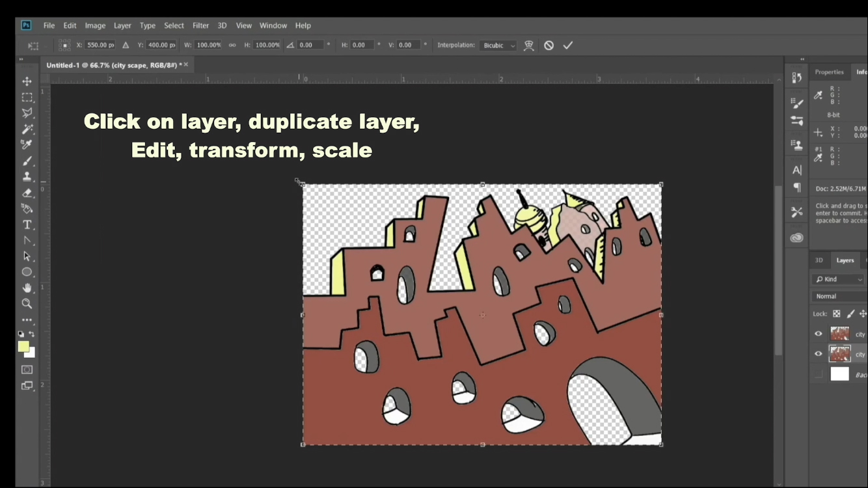868x488 pixels.
Task: Open the Filter menu
Action: pyautogui.click(x=200, y=25)
